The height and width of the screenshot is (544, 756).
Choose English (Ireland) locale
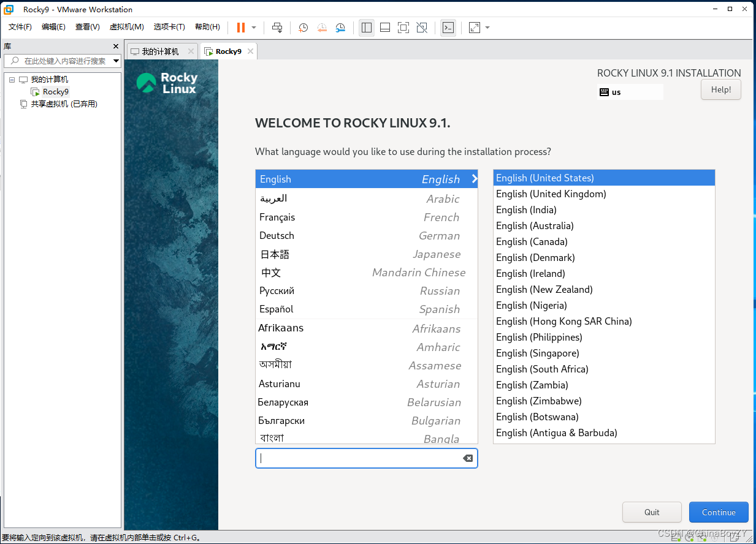604,273
